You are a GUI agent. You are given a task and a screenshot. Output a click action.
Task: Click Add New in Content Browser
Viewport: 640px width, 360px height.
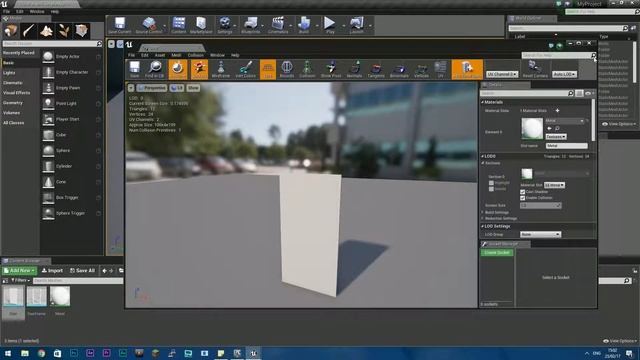pos(19,271)
